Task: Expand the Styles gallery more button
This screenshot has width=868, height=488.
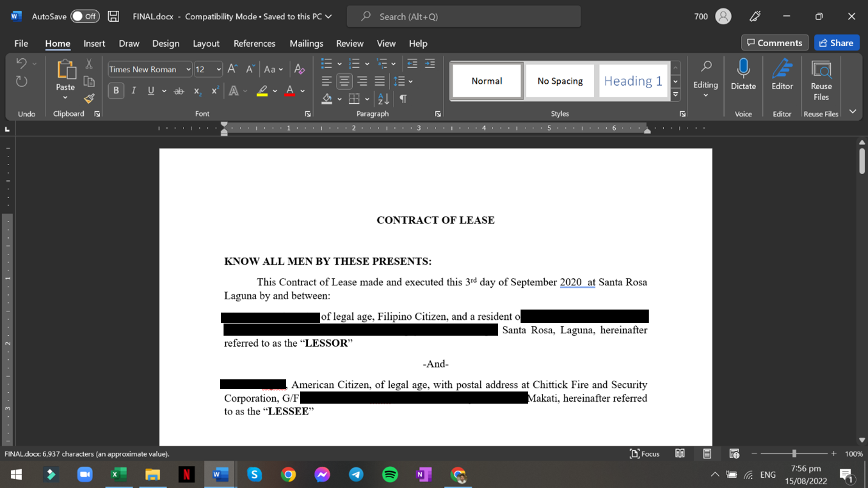Action: pos(675,95)
